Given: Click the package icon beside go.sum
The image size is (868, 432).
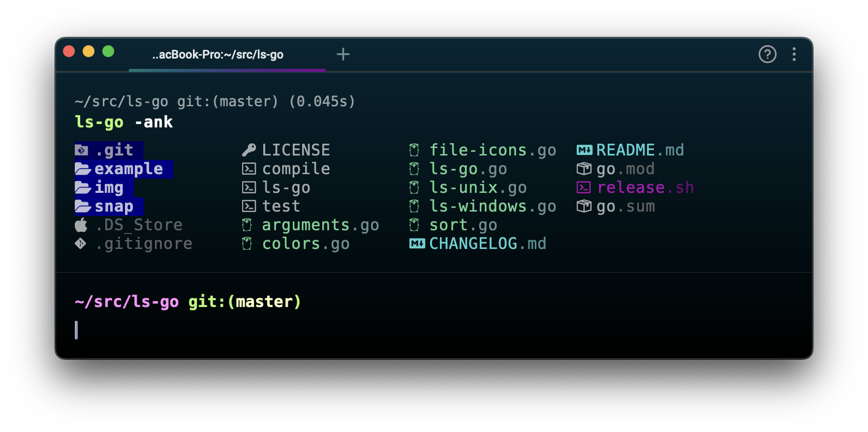Looking at the screenshot, I should (584, 206).
